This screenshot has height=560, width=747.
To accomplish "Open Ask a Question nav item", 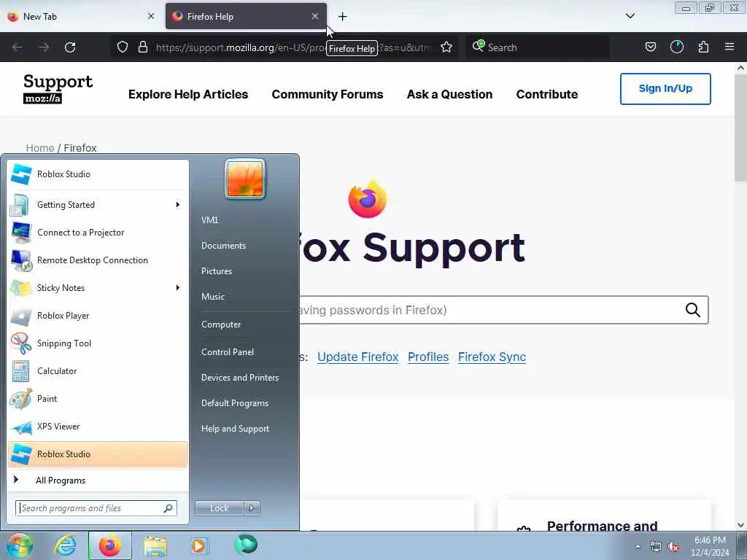I will point(449,94).
